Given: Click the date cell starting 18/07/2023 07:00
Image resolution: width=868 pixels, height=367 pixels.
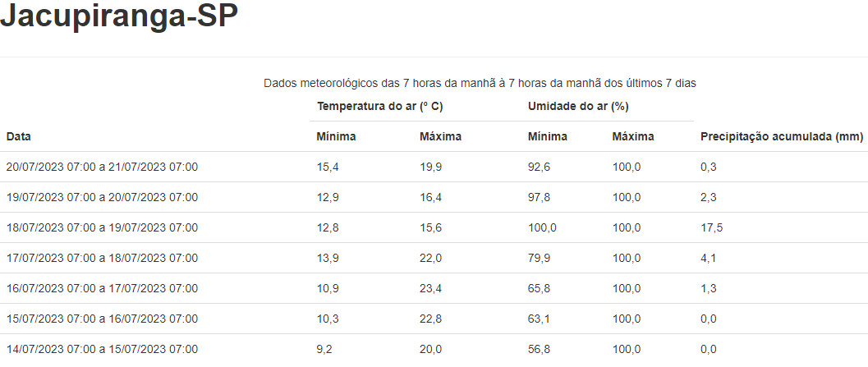Looking at the screenshot, I should (x=102, y=228).
